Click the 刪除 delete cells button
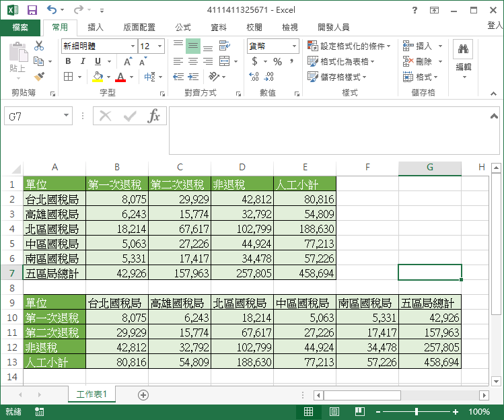The image size is (504, 420). coord(417,61)
